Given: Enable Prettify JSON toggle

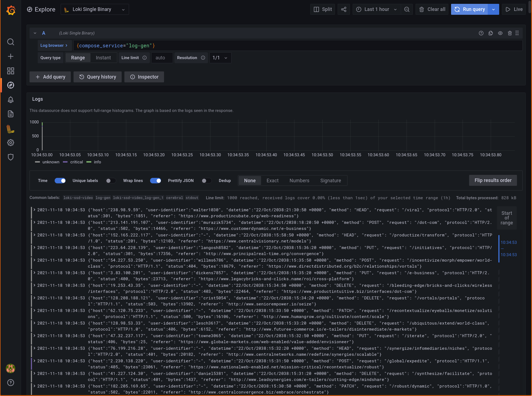Looking at the screenshot, I should [x=206, y=181].
